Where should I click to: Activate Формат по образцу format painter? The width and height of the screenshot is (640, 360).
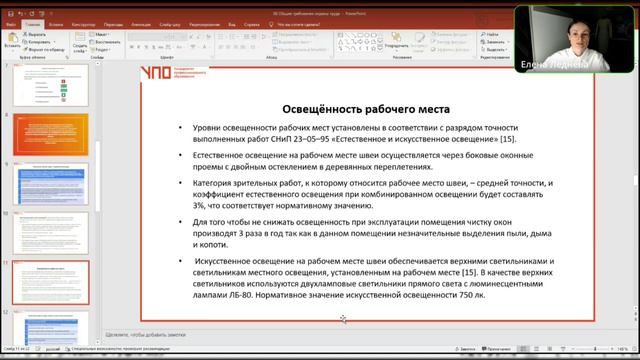point(43,49)
